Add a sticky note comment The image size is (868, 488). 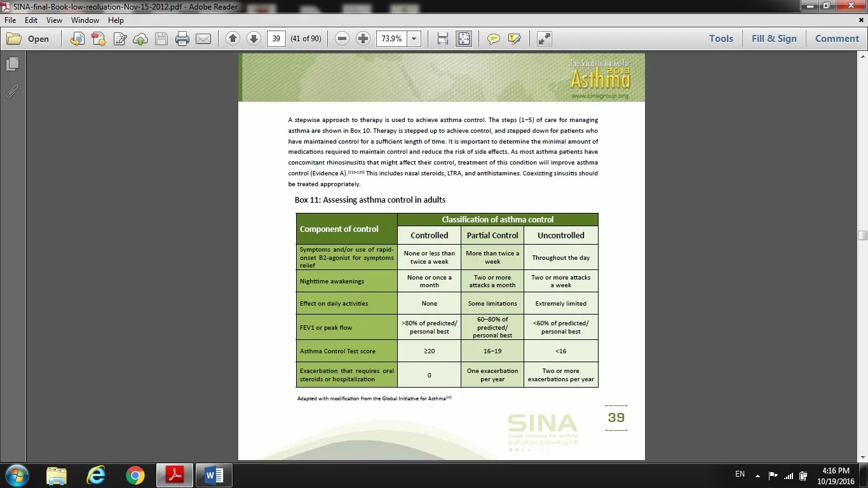point(493,39)
